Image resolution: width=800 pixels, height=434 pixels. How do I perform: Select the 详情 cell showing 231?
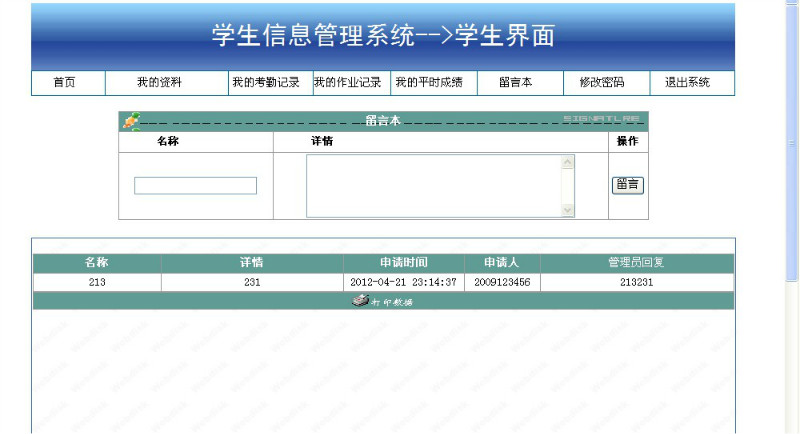(x=252, y=282)
